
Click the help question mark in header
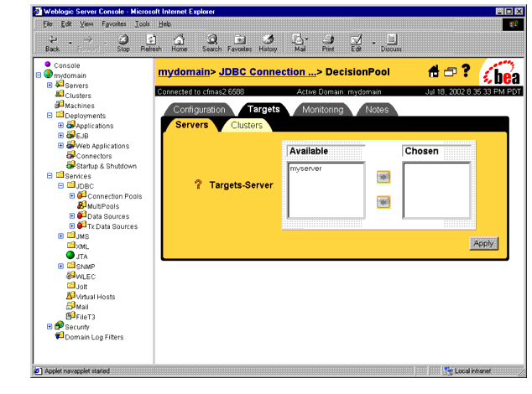click(x=467, y=71)
